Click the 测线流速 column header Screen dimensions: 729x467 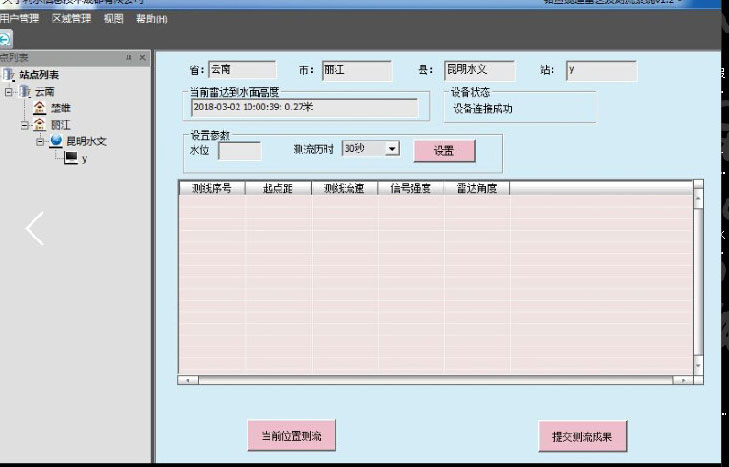(345, 188)
